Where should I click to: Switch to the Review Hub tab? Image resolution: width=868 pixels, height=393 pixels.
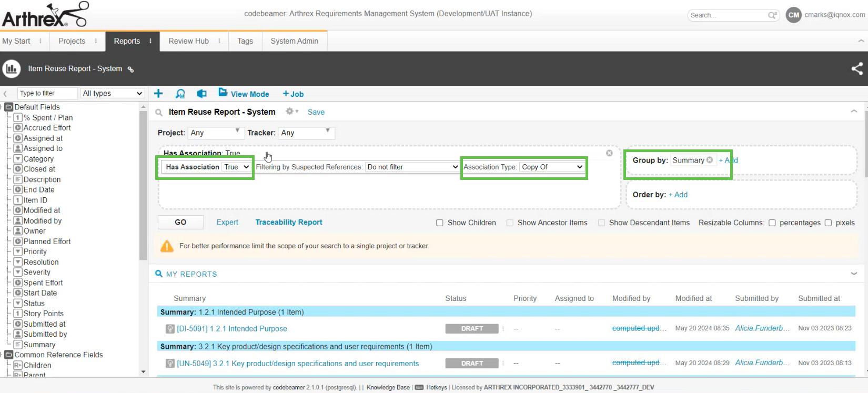[188, 41]
